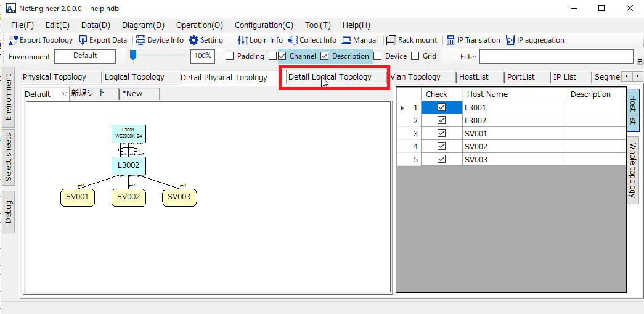The width and height of the screenshot is (644, 314).
Task: Click the Collect Info icon
Action: (293, 40)
